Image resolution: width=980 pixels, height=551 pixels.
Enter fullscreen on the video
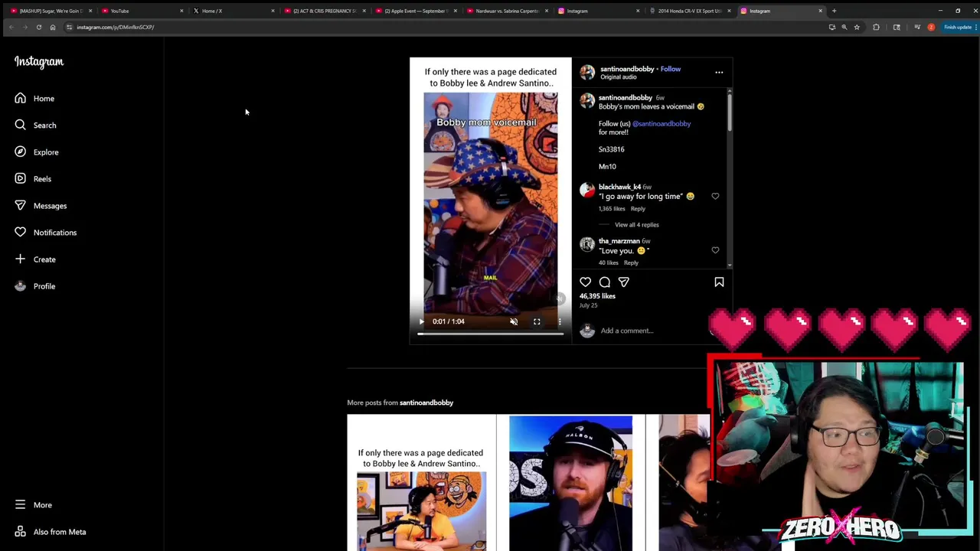(537, 322)
